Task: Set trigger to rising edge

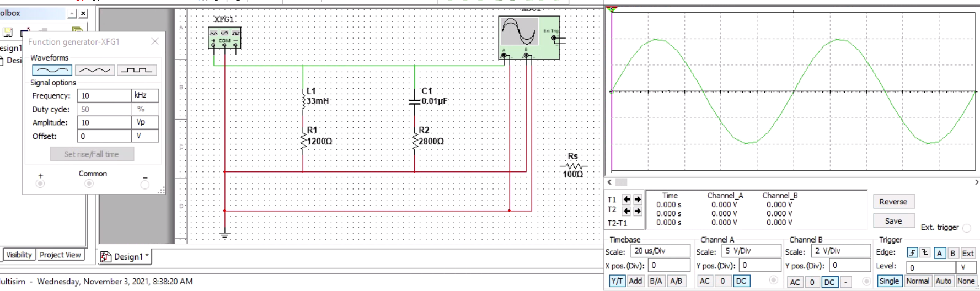Action: pyautogui.click(x=913, y=253)
